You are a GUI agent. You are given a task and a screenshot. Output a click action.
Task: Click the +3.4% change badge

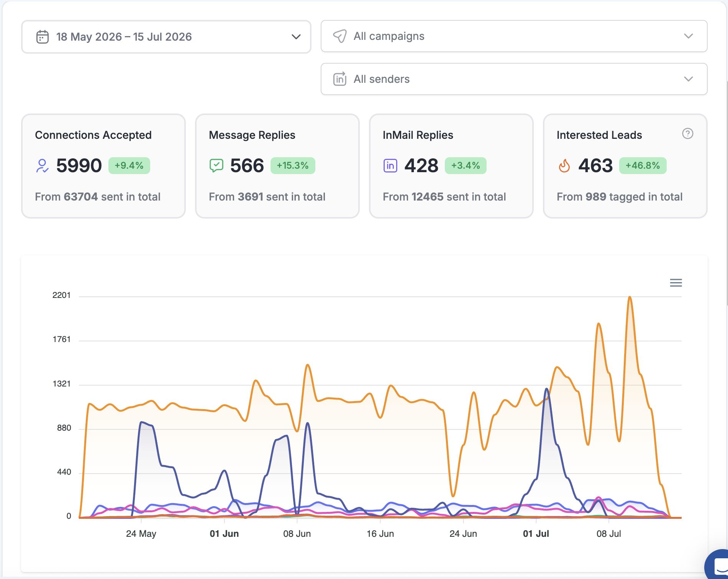point(466,166)
